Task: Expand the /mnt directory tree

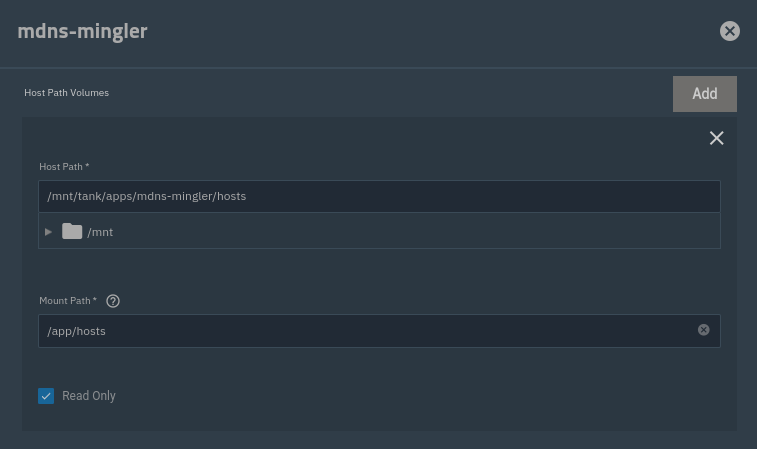Action: pyautogui.click(x=48, y=232)
